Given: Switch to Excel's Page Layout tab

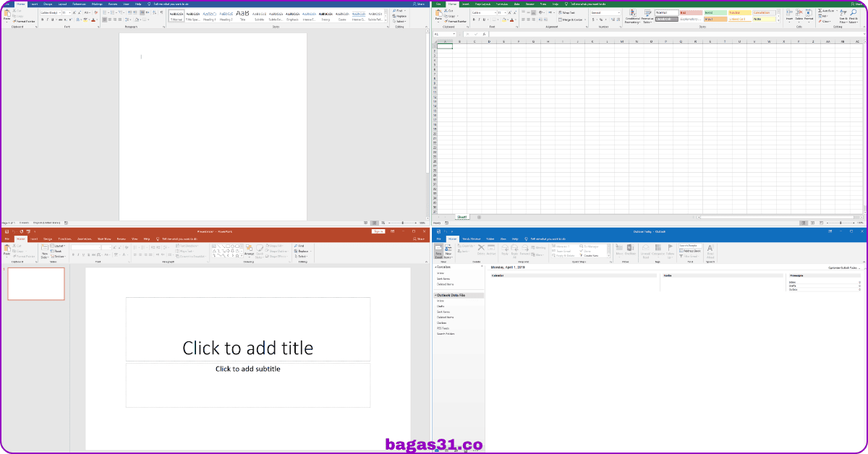Looking at the screenshot, I should click(x=482, y=4).
